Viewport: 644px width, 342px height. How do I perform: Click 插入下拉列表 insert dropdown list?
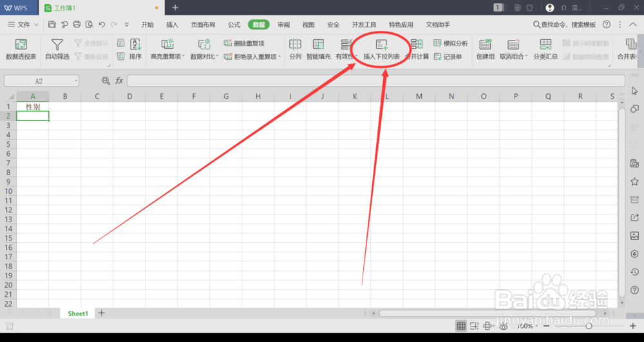tap(381, 49)
